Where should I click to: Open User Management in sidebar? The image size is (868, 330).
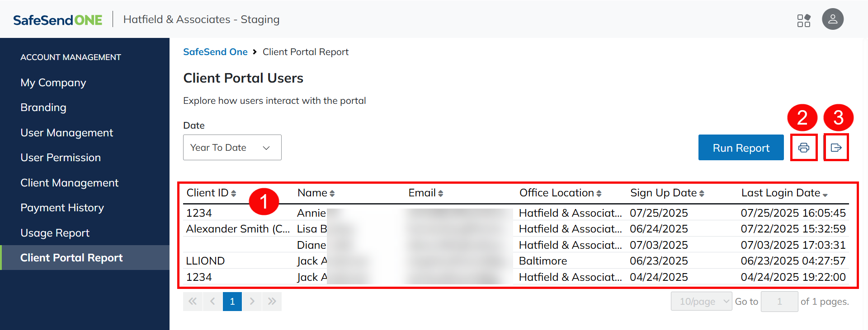(67, 133)
